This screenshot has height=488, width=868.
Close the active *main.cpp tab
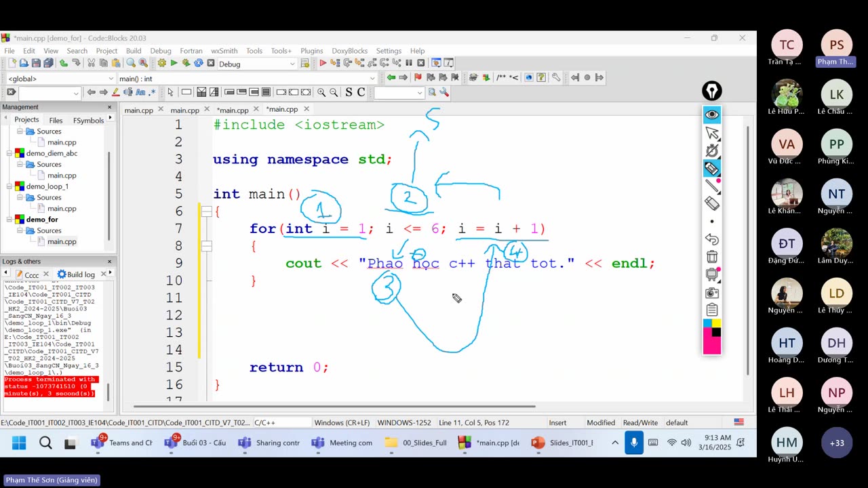click(307, 108)
